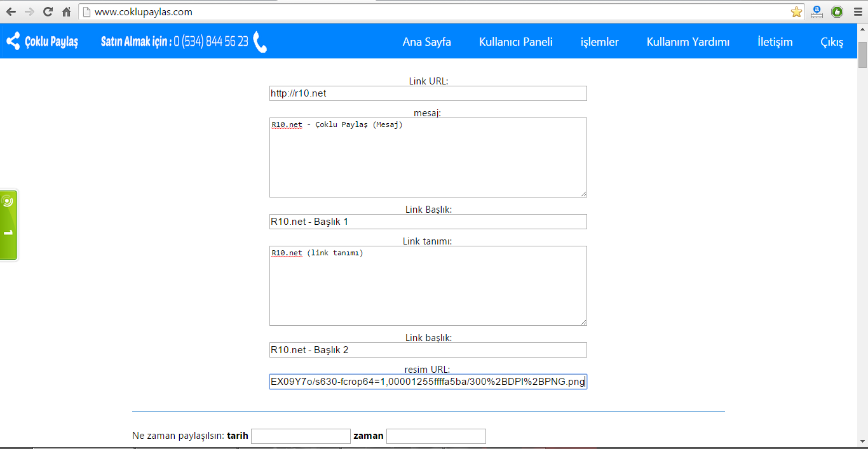Open Kullanıcı Paneli menu item

516,42
